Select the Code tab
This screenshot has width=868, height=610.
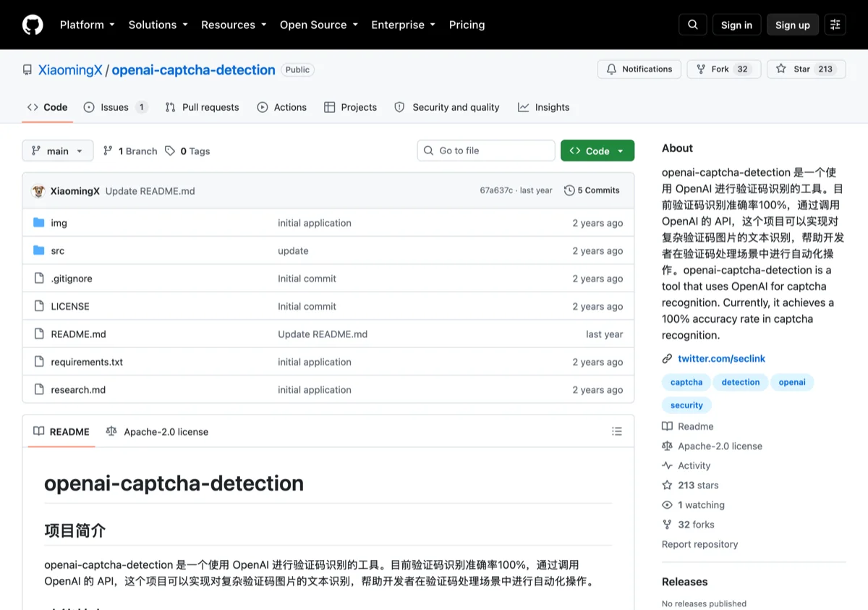(48, 107)
